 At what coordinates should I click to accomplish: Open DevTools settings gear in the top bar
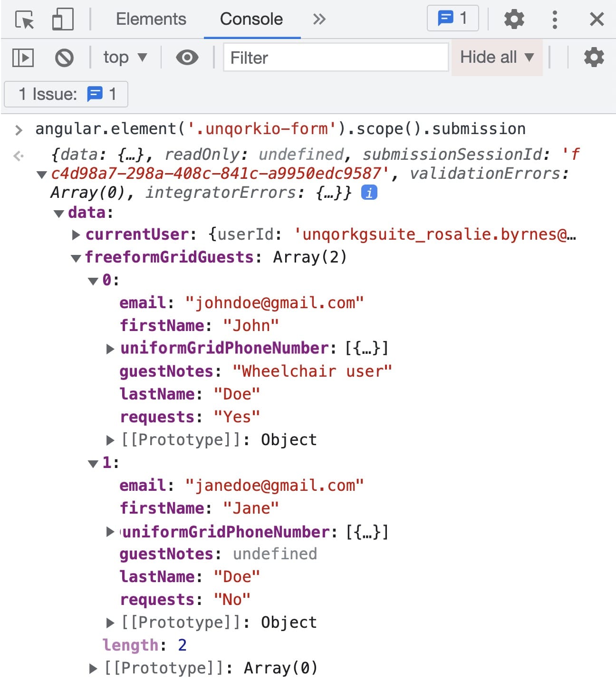coord(514,19)
